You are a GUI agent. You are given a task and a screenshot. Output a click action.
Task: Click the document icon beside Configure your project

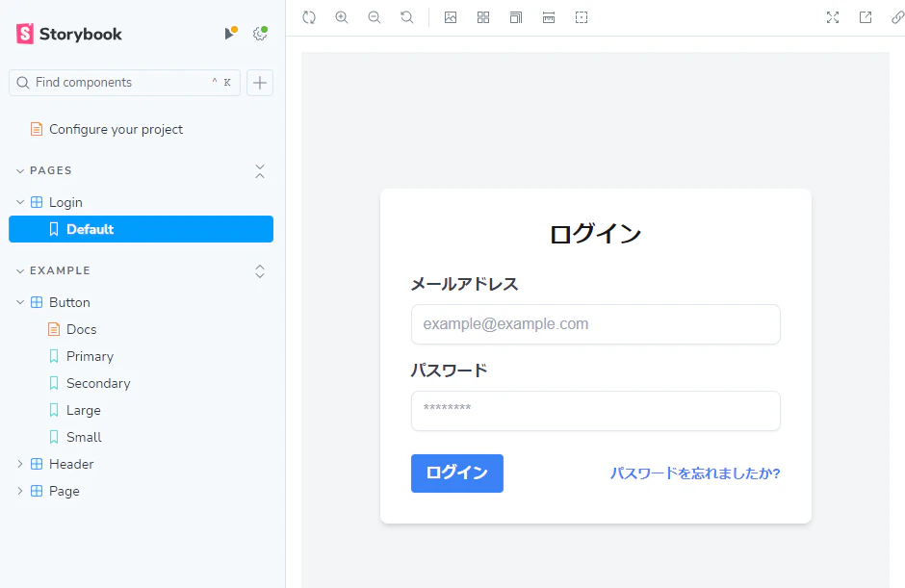click(37, 129)
